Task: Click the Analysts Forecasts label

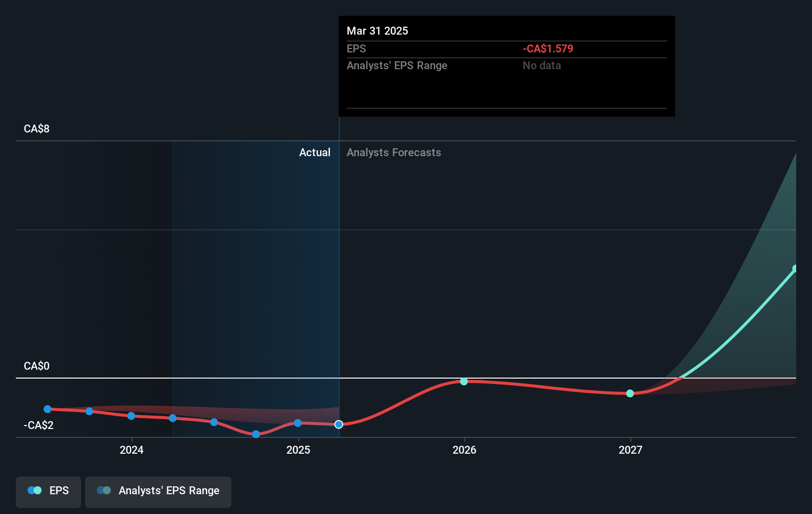Action: tap(394, 153)
